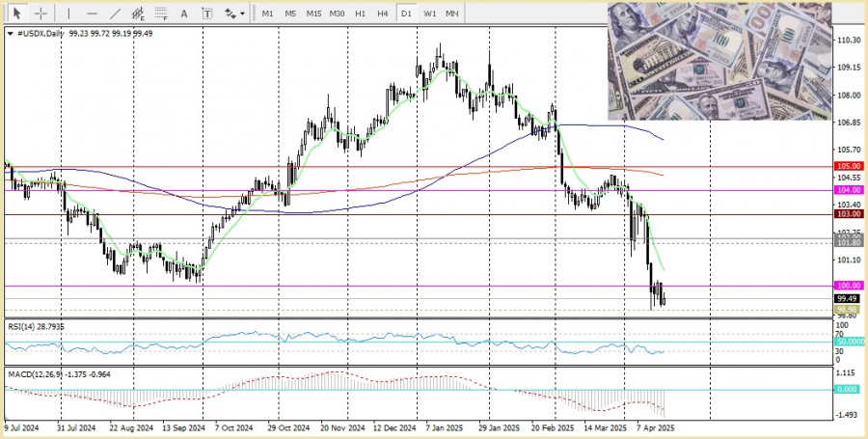Click the 103.00 price level label
868x439 pixels.
click(x=850, y=213)
